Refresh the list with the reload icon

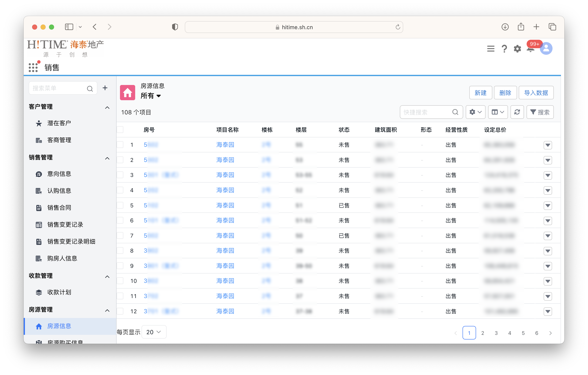[517, 112]
